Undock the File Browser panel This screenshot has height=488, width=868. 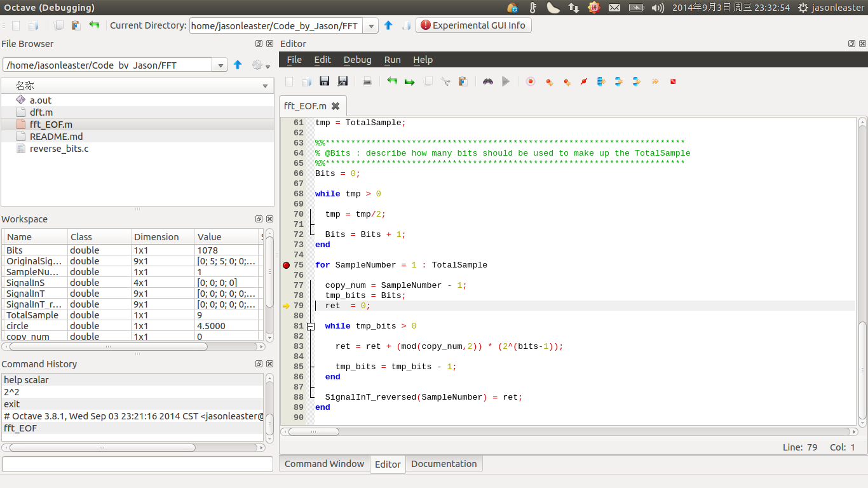(x=259, y=44)
